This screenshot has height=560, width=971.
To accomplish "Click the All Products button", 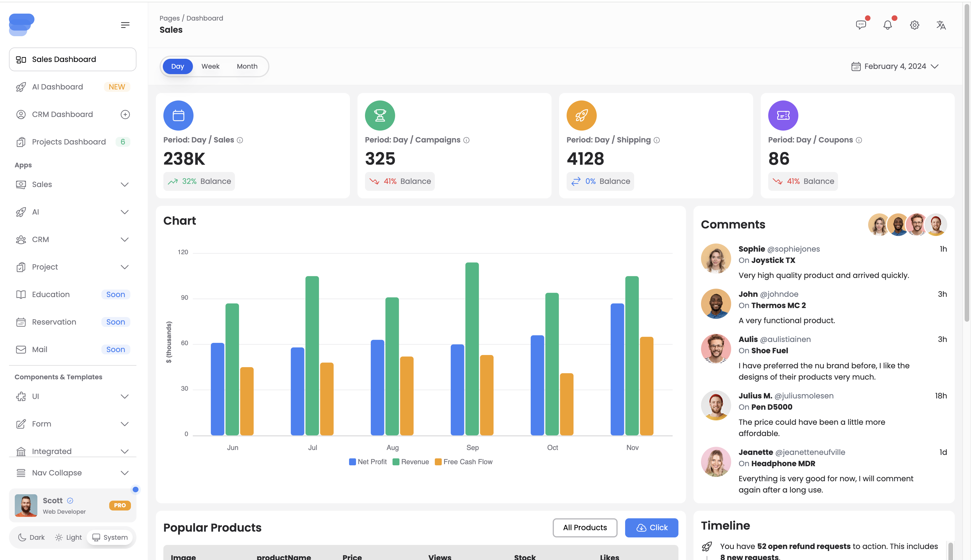I will (x=585, y=528).
